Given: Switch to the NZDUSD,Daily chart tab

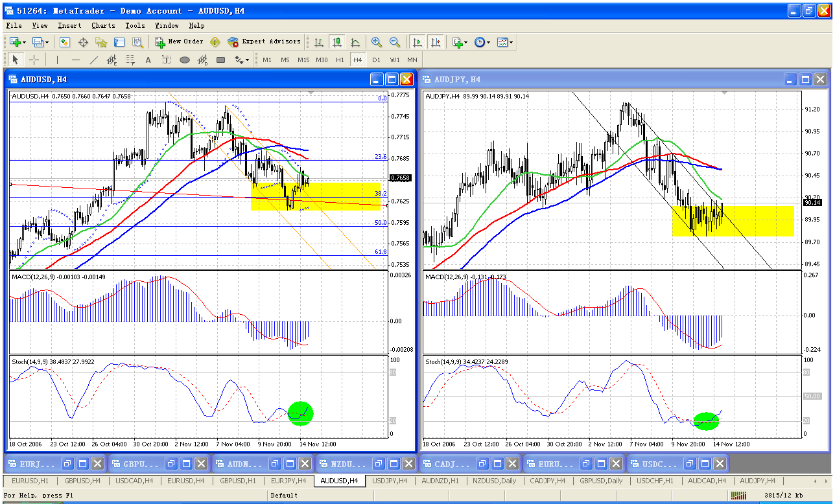Looking at the screenshot, I should click(x=495, y=481).
